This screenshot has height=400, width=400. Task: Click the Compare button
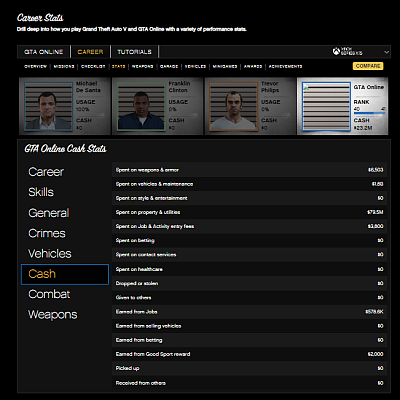(368, 66)
